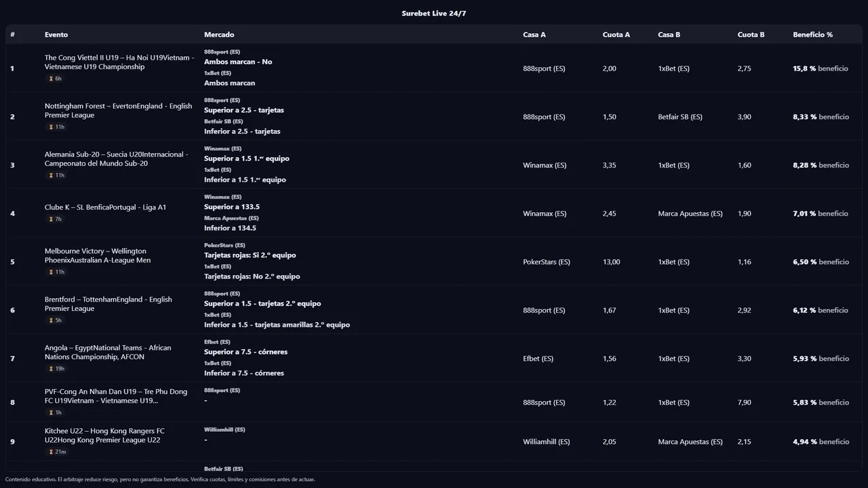Click the Casa B column header

tap(669, 35)
